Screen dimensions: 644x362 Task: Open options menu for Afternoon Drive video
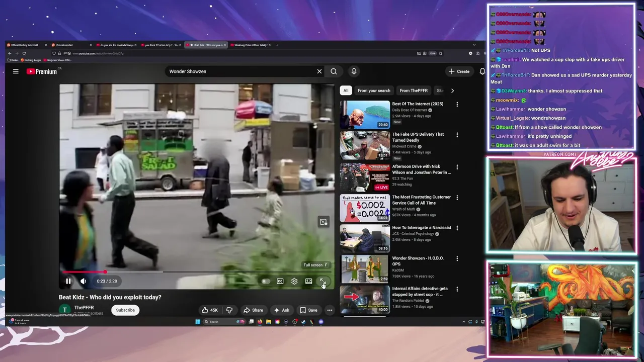(x=457, y=167)
